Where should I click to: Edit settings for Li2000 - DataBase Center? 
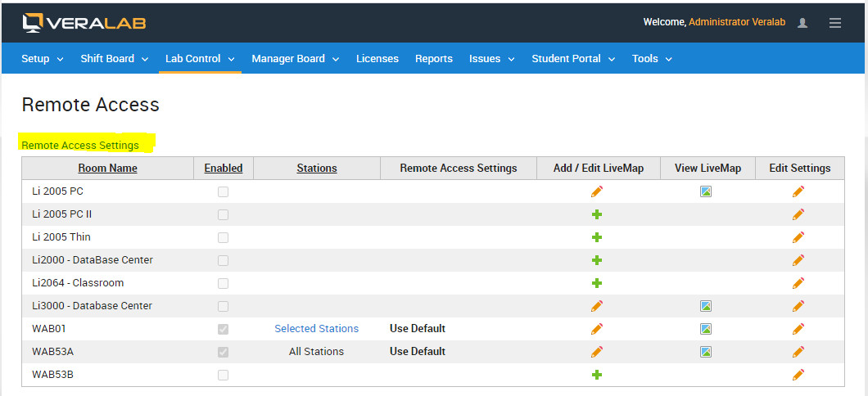point(798,260)
